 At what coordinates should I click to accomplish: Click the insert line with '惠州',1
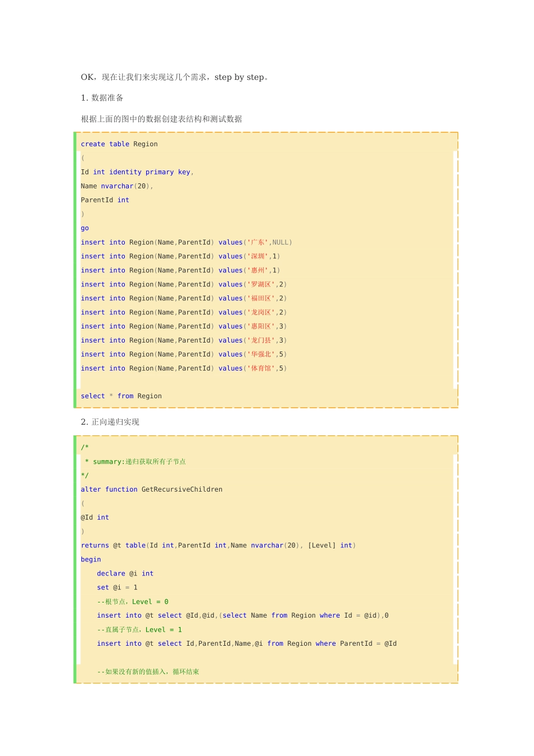[x=180, y=271]
